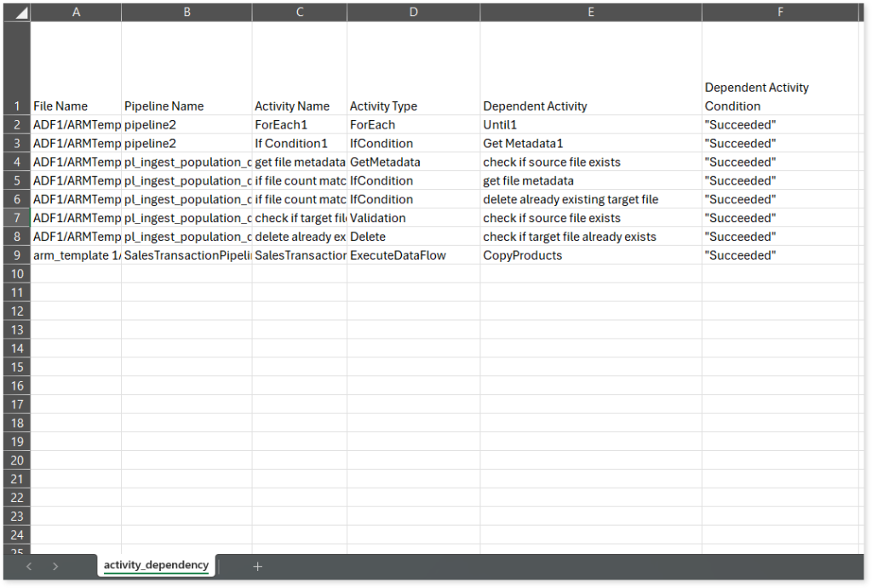The width and height of the screenshot is (872, 588).
Task: Select column A header
Action: 77,12
